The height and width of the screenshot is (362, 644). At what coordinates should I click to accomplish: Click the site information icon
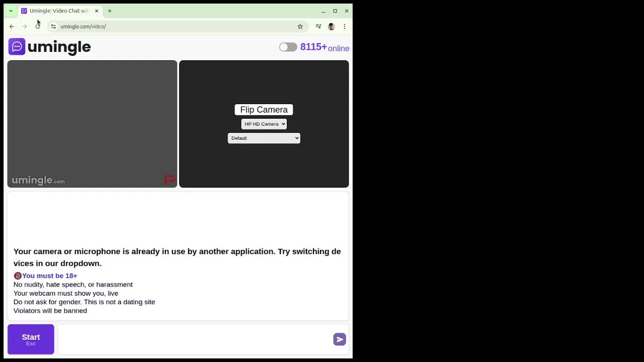[x=53, y=26]
